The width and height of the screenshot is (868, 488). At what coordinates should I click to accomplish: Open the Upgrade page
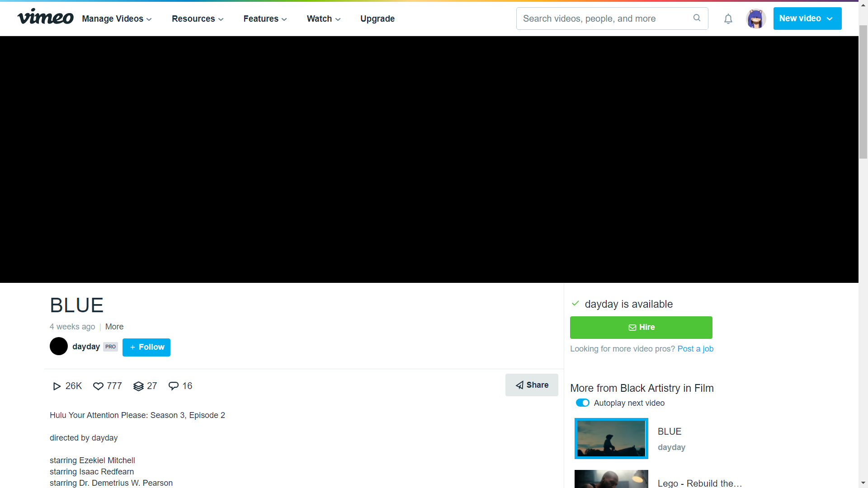pos(377,19)
